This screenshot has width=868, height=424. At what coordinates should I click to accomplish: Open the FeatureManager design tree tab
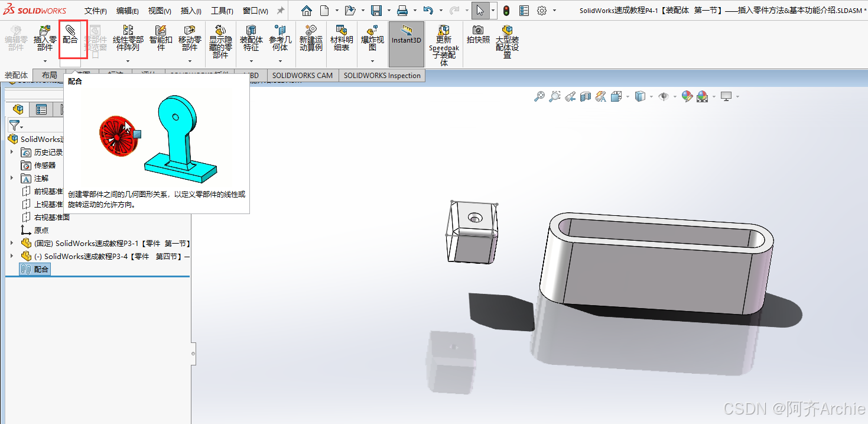coord(18,109)
